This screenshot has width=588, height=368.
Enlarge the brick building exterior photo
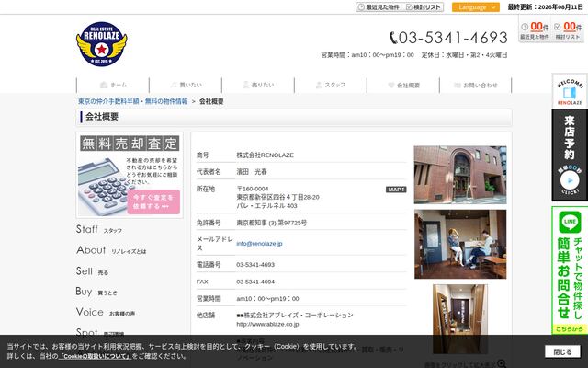460,175
